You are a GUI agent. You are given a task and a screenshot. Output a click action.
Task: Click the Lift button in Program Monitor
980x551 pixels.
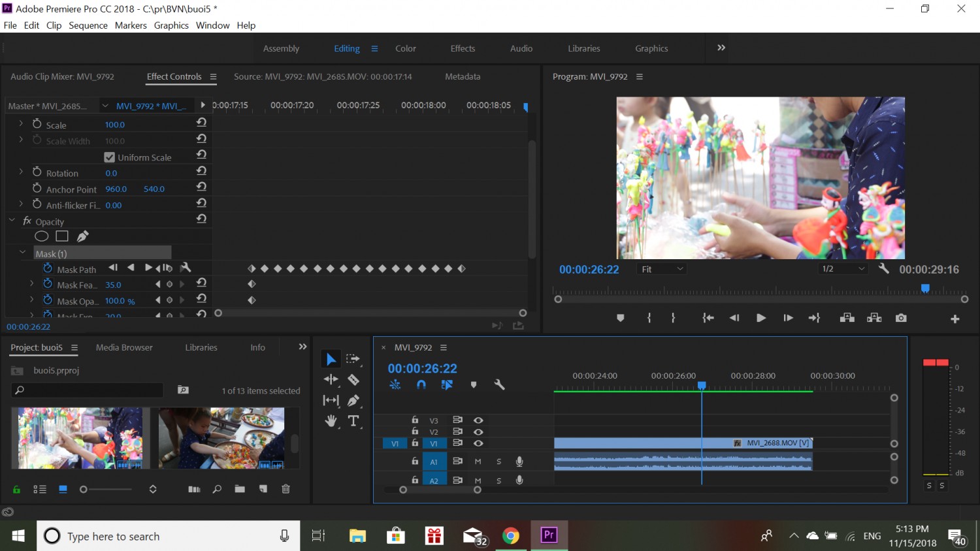pyautogui.click(x=847, y=318)
